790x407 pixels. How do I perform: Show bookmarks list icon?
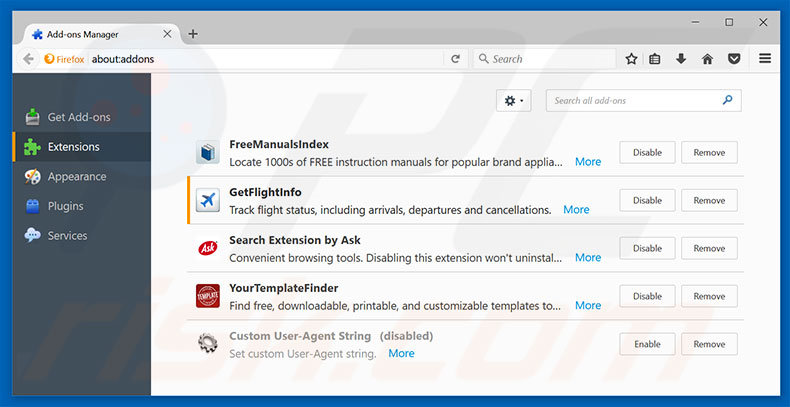[654, 59]
